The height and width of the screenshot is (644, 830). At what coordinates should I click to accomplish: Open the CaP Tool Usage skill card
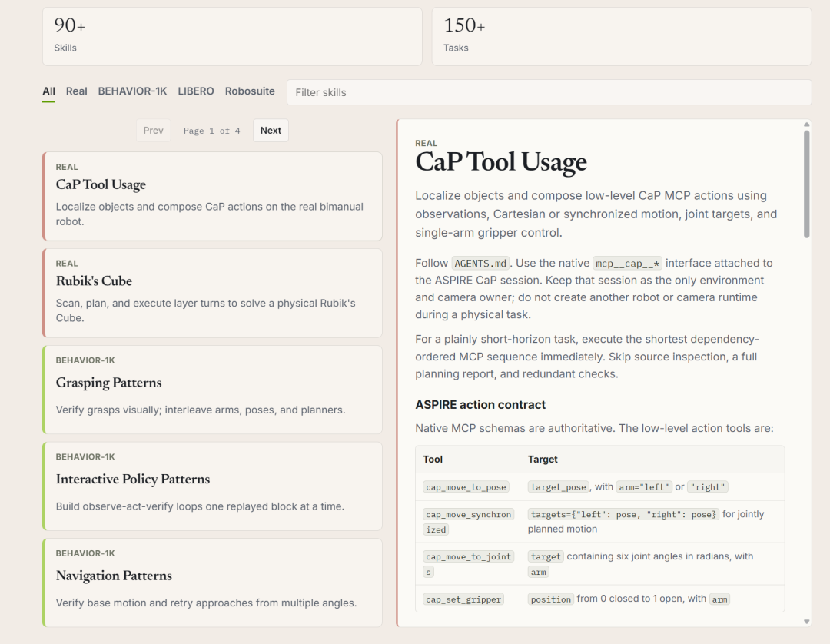[212, 196]
